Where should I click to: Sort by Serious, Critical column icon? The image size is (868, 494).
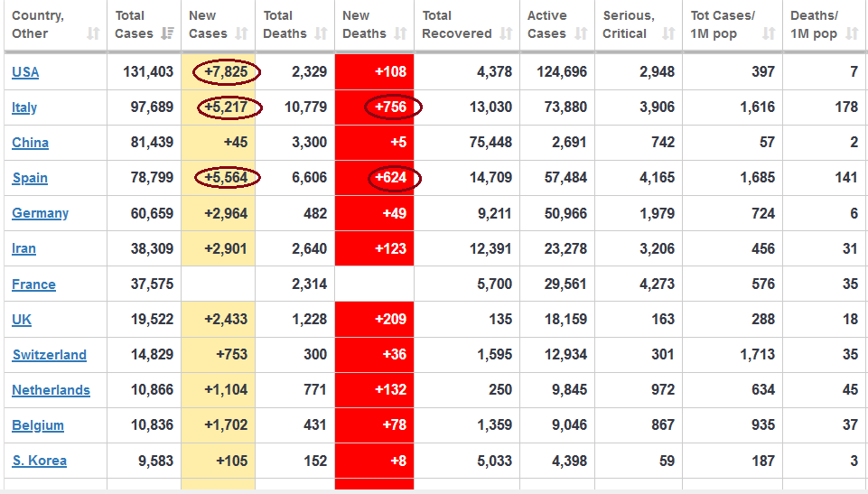coord(668,33)
